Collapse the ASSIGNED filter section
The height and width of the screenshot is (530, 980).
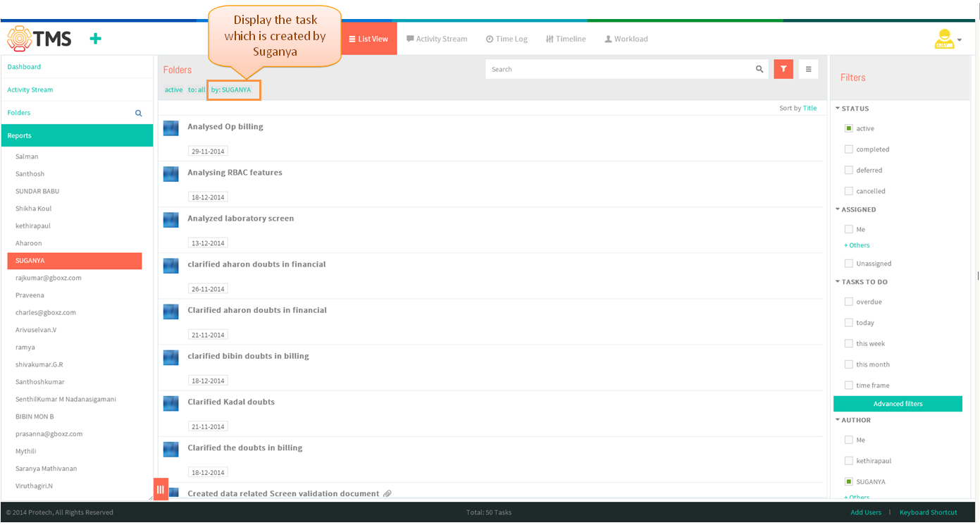pos(856,209)
